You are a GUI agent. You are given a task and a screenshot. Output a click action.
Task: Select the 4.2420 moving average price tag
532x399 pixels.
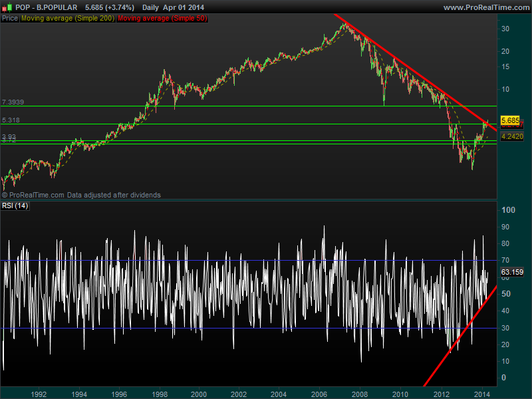[512, 136]
